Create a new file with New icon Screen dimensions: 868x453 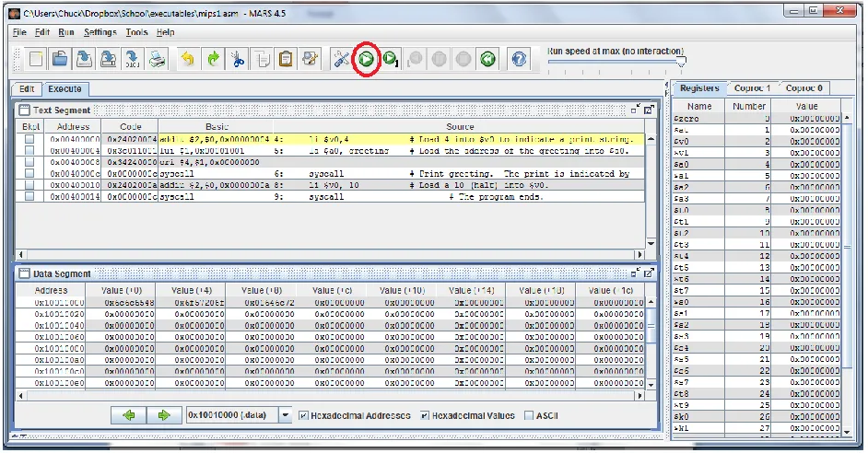(36, 59)
